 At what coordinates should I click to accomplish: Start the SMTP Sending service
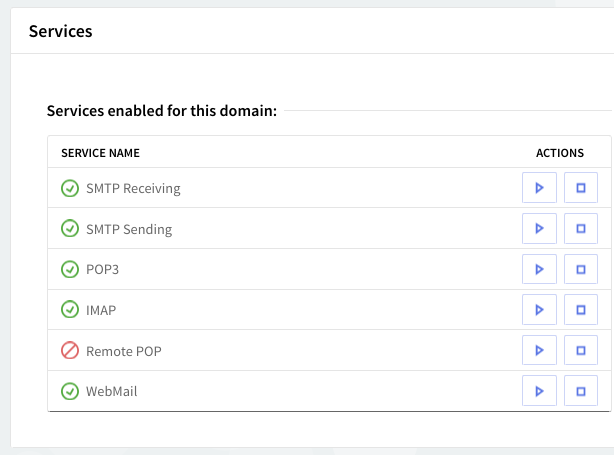pyautogui.click(x=539, y=229)
